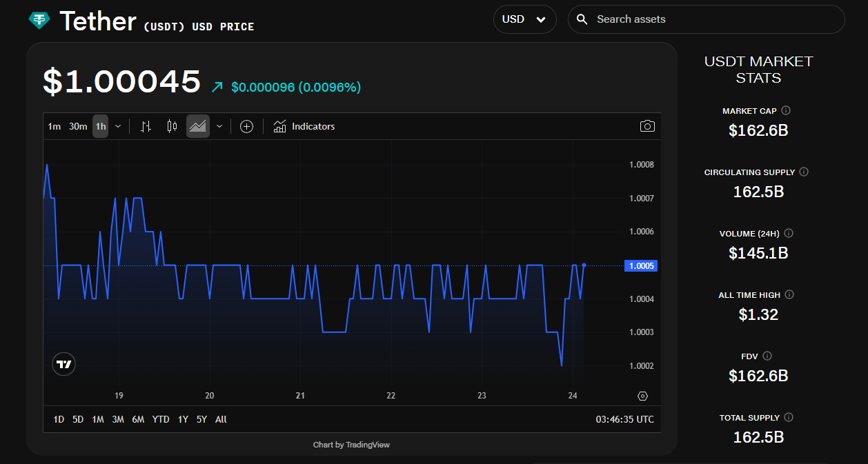Show FDV info icon
The width and height of the screenshot is (868, 464).
point(767,356)
